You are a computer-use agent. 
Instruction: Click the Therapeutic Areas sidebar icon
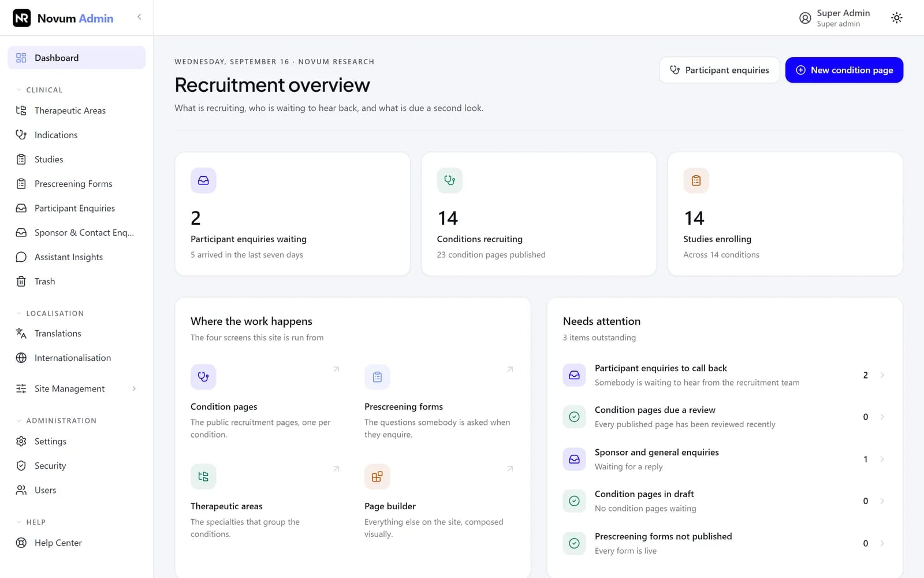[21, 110]
